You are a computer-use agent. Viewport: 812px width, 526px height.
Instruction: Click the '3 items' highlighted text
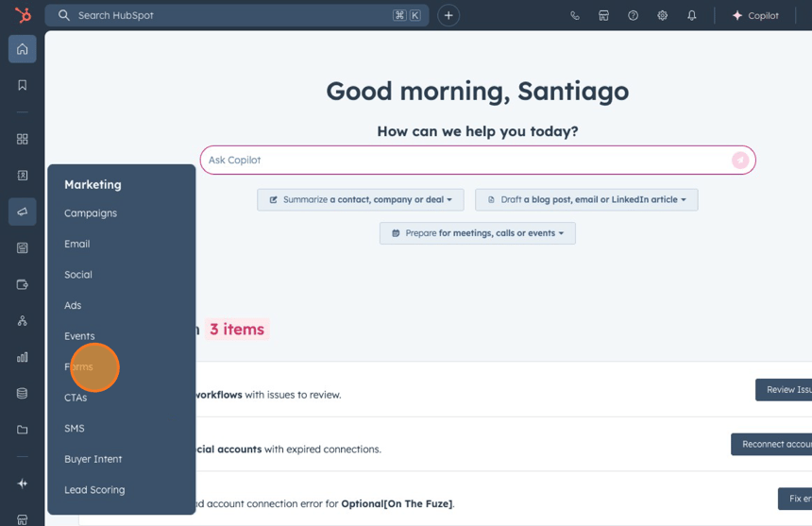(237, 330)
